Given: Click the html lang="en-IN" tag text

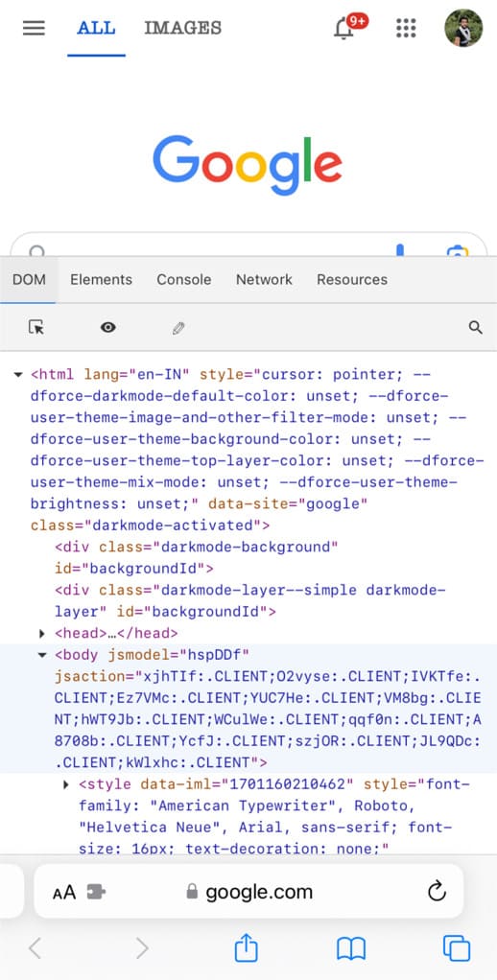Looking at the screenshot, I should coord(112,375).
